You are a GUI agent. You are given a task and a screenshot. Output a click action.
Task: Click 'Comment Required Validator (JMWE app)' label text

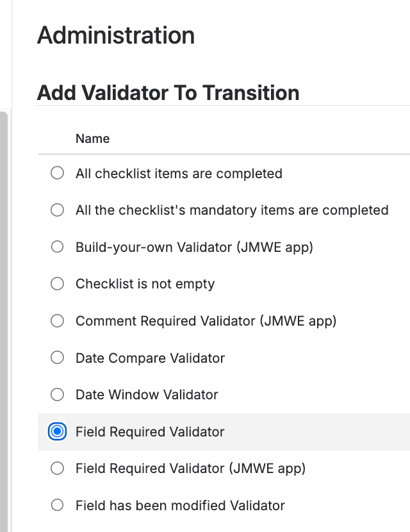pyautogui.click(x=206, y=321)
